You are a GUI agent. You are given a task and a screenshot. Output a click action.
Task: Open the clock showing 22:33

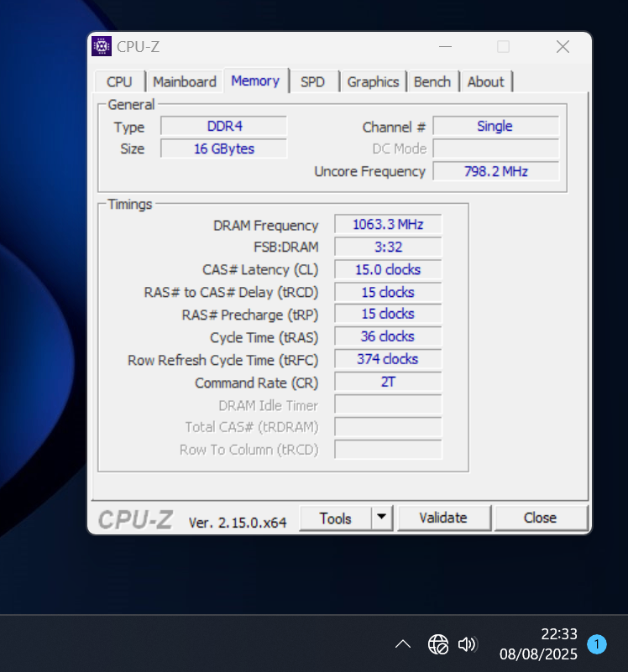click(x=538, y=643)
